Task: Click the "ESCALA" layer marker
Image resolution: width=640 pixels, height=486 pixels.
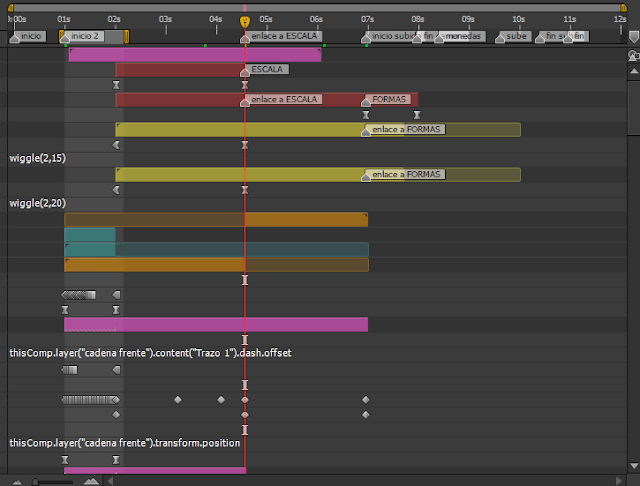Action: pos(266,70)
